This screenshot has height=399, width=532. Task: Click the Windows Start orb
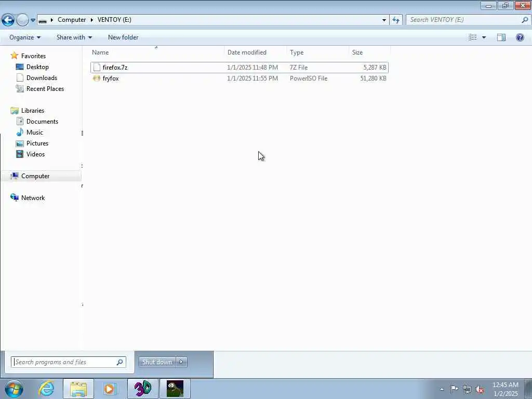(14, 389)
